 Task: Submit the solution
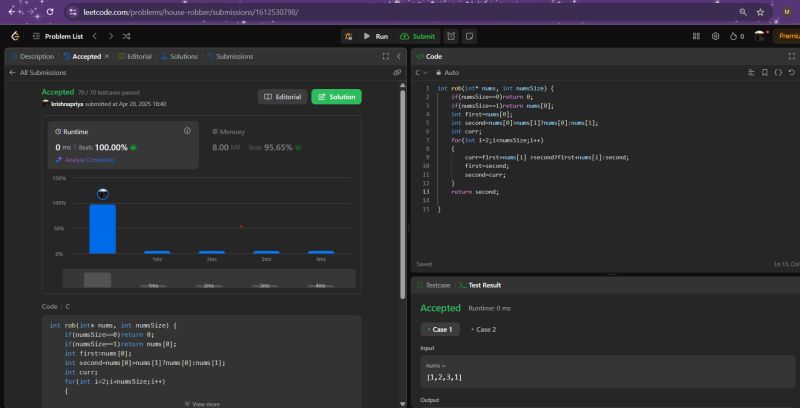tap(418, 36)
